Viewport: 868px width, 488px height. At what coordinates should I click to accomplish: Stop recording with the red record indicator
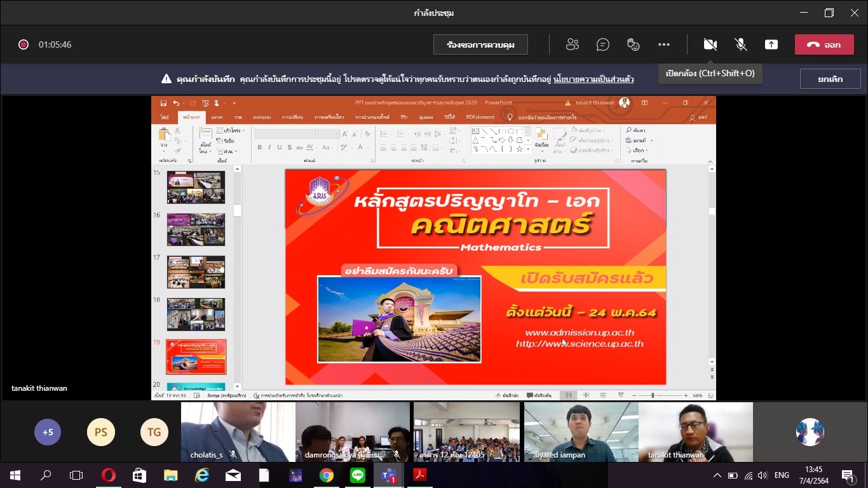[24, 44]
